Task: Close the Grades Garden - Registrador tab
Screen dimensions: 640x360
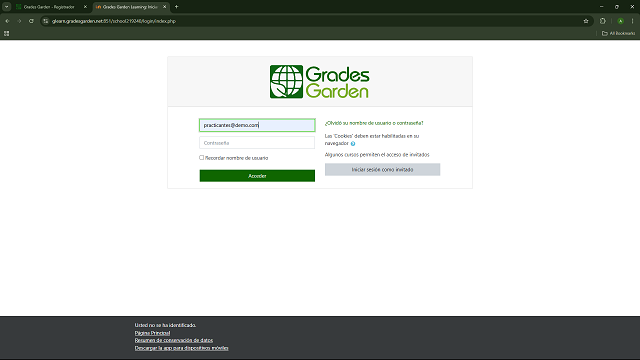Action: (x=85, y=7)
